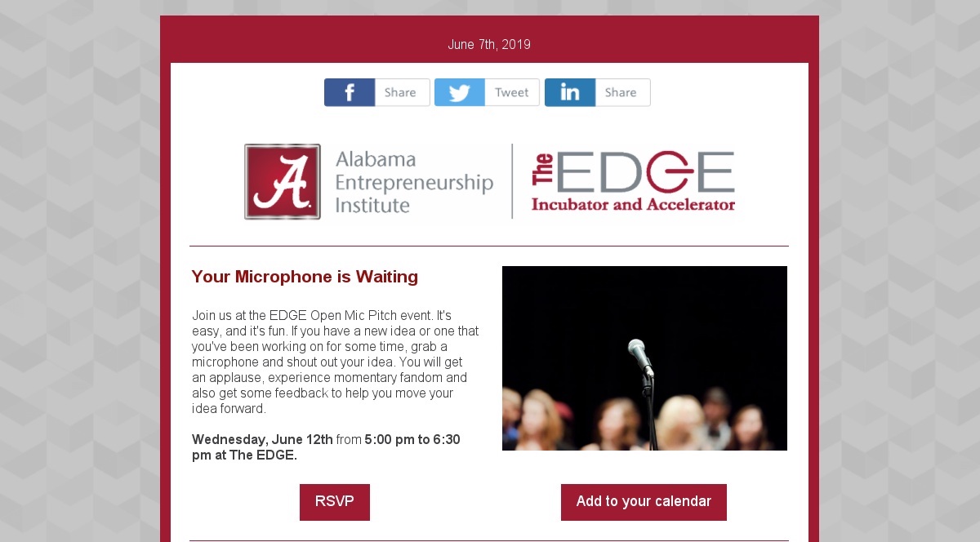Image resolution: width=980 pixels, height=542 pixels.
Task: Click the Incubator and Accelerator tagline
Action: click(x=633, y=205)
